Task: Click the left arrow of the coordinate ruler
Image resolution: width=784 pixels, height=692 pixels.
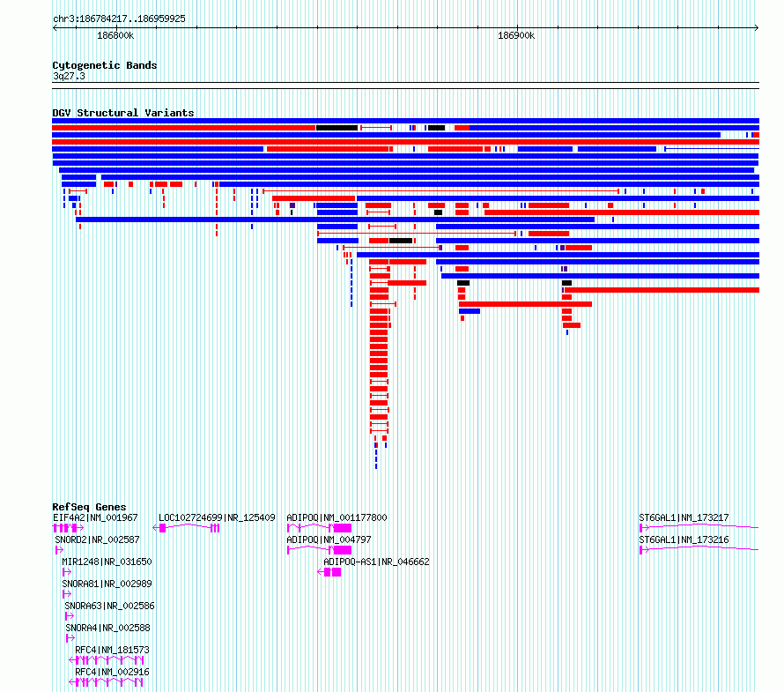Action: pyautogui.click(x=55, y=27)
